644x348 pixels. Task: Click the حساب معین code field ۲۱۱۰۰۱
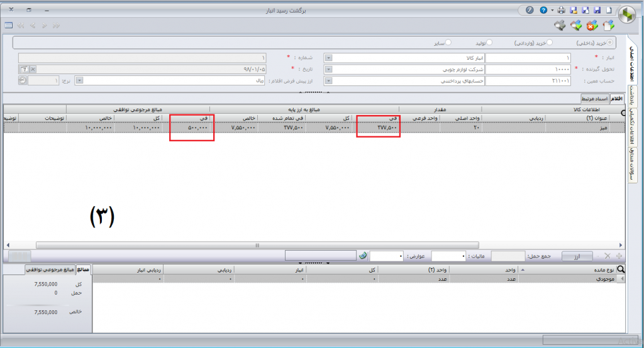pos(528,81)
